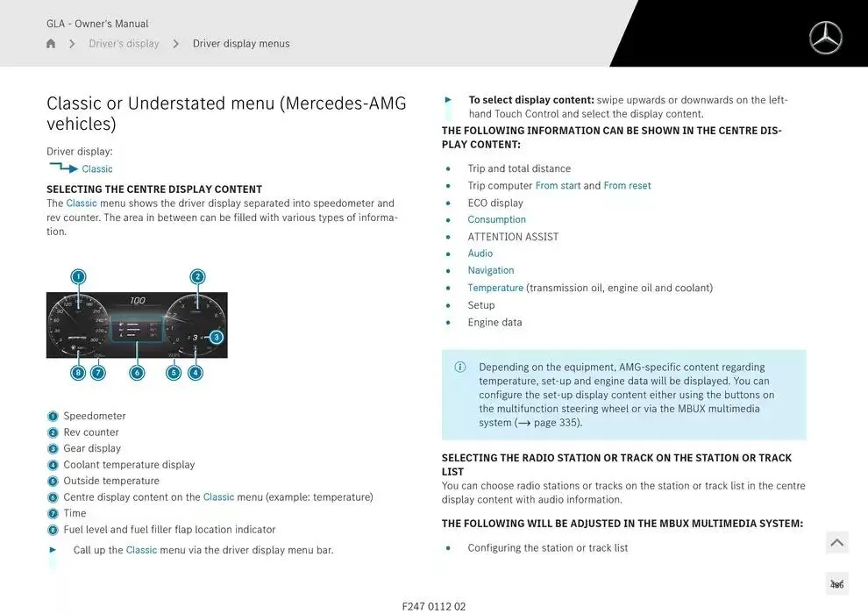This screenshot has height=614, width=868.
Task: Go to the Navigation link
Action: pos(490,271)
